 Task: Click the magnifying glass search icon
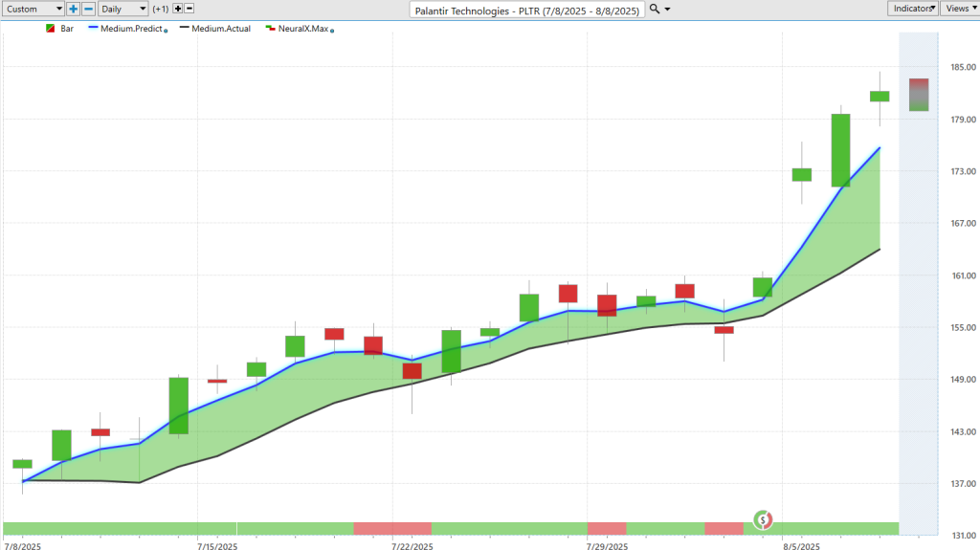click(x=654, y=9)
